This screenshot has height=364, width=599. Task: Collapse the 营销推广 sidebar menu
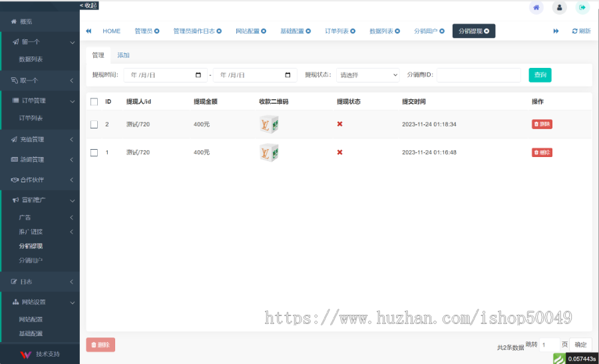tap(40, 200)
